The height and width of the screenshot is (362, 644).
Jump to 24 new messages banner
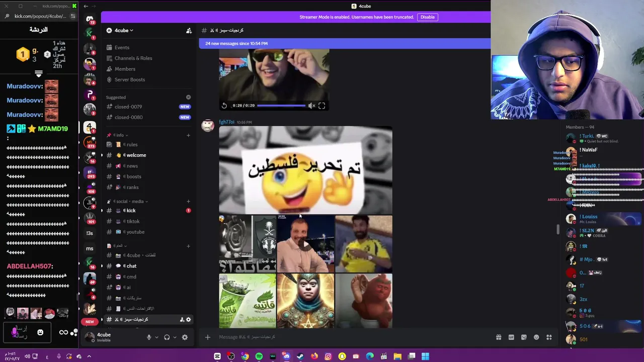point(345,44)
